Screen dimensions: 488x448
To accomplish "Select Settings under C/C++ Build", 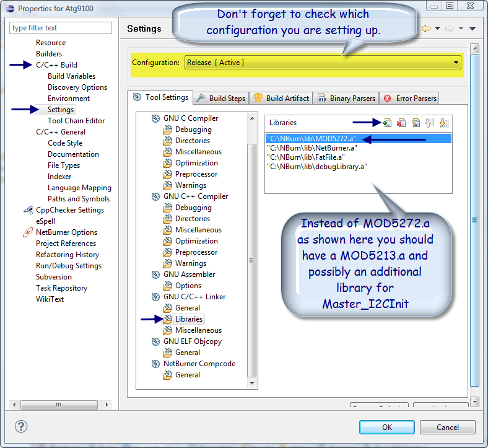I will (61, 110).
